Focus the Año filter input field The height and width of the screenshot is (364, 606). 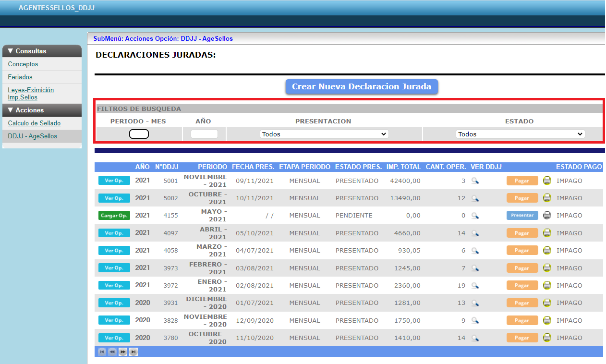coord(204,134)
